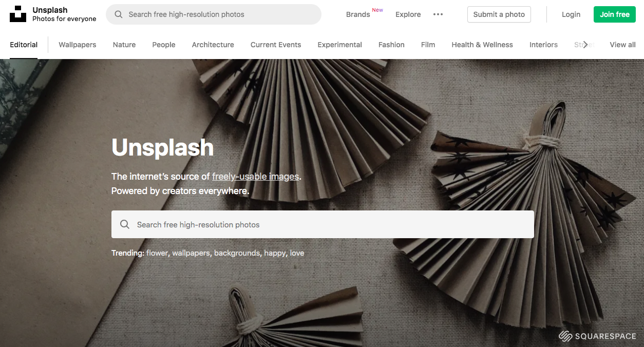Click the Login link

pyautogui.click(x=571, y=14)
